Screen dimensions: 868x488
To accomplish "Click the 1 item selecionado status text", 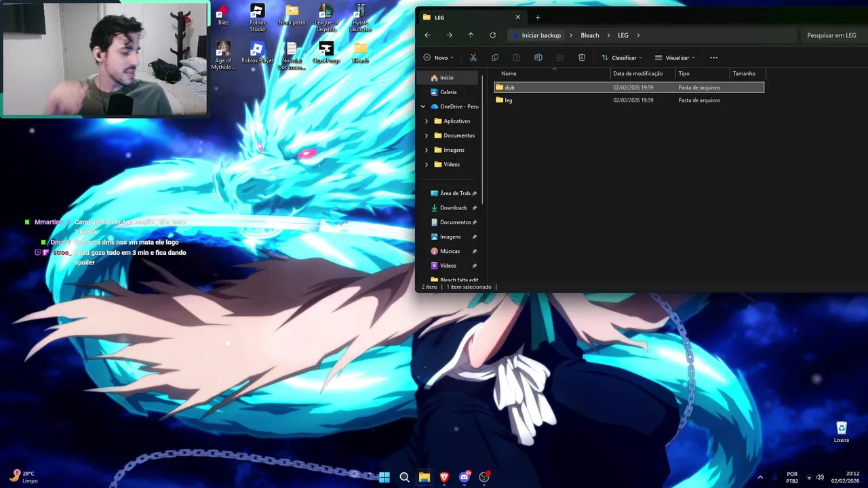I will pyautogui.click(x=469, y=287).
